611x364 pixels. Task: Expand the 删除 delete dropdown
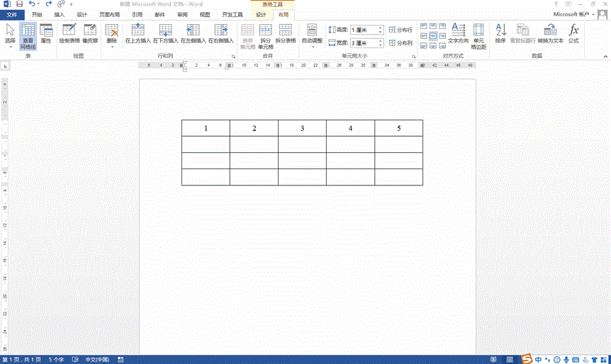coord(111,35)
